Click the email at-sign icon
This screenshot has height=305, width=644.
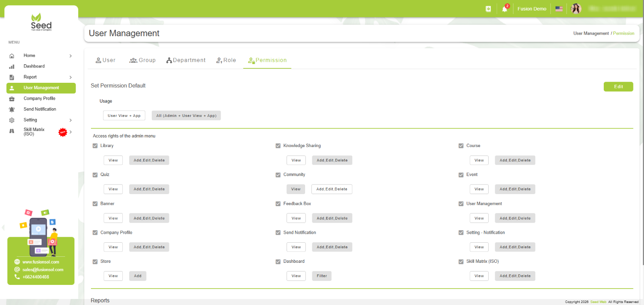point(17,270)
